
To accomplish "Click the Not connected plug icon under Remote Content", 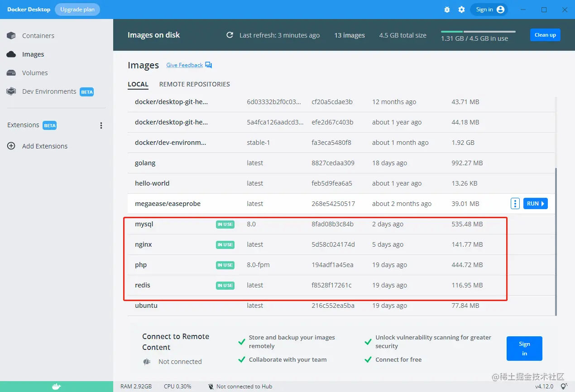I will [x=147, y=362].
